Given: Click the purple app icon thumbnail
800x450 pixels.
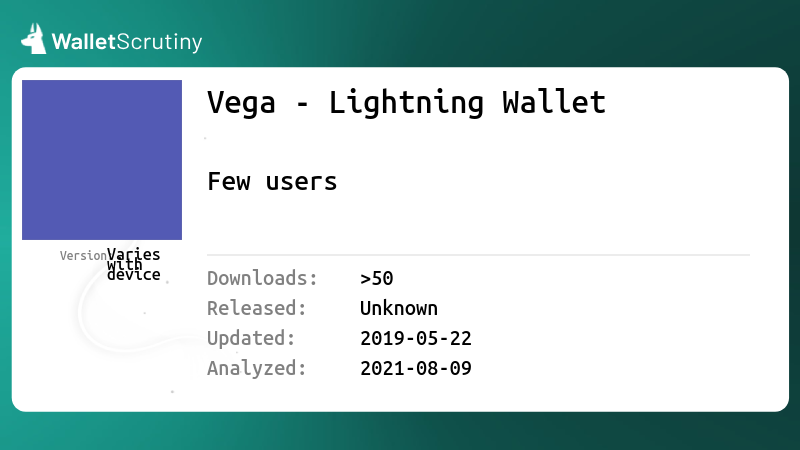Looking at the screenshot, I should [102, 160].
